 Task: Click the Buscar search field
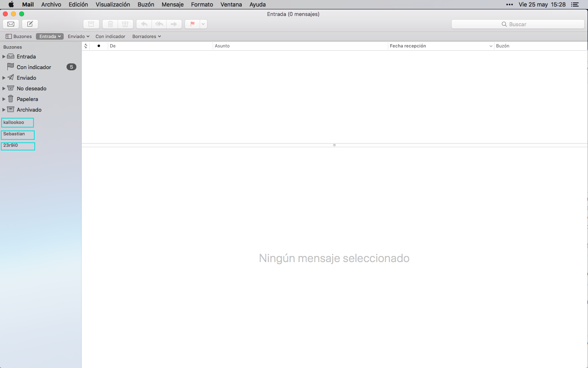(518, 24)
